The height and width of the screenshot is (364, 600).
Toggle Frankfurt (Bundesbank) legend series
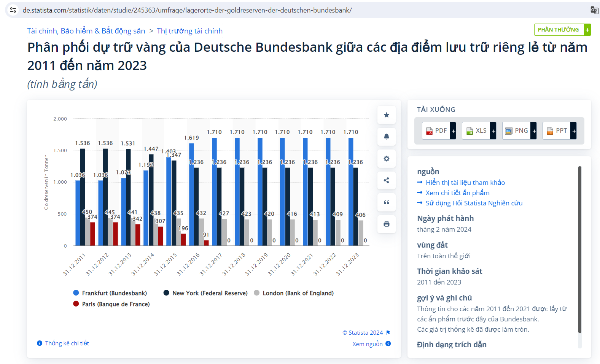tap(110, 293)
